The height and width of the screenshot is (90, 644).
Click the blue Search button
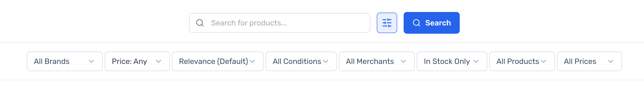point(432,23)
